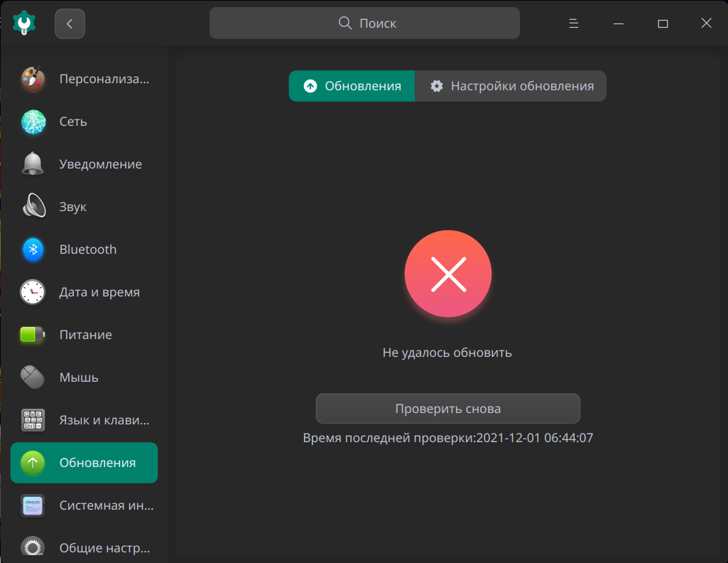The width and height of the screenshot is (728, 563).
Task: Click the Проверить снова button
Action: (447, 409)
